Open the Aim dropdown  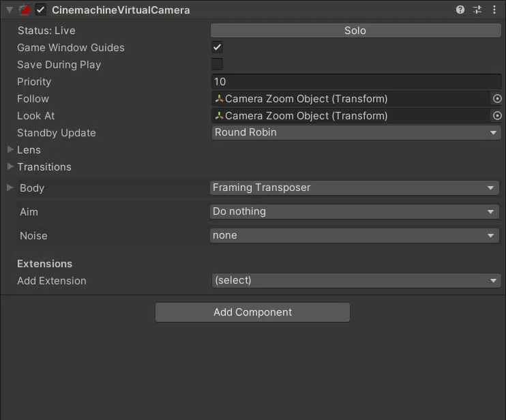pos(353,211)
